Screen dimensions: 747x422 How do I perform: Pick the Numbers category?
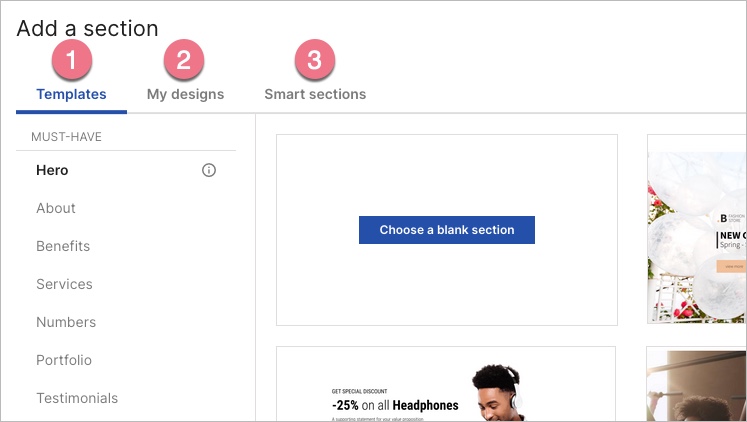pyautogui.click(x=66, y=322)
